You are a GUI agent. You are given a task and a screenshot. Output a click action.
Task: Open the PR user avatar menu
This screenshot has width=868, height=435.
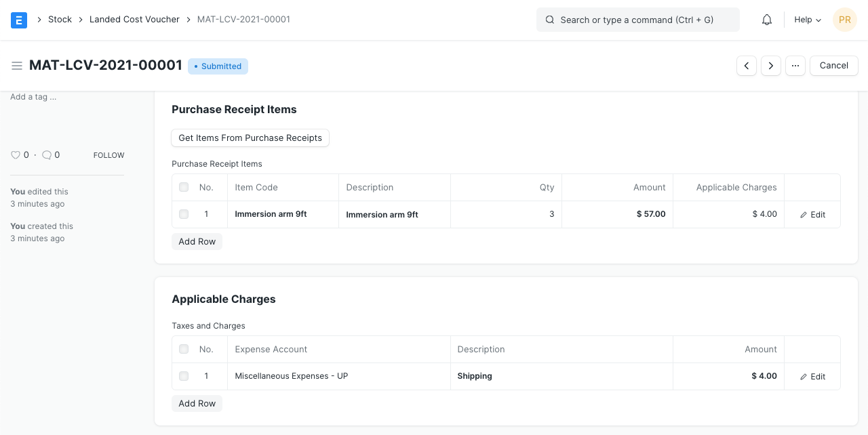[x=845, y=20]
